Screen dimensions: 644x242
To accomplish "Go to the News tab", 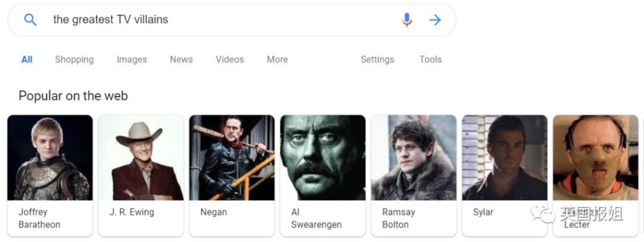I will click(x=181, y=59).
